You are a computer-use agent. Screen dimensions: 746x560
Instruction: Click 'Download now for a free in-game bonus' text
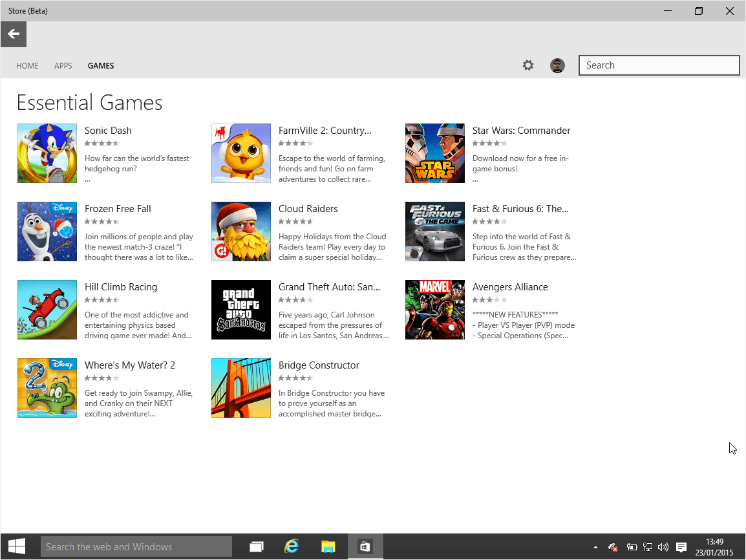[x=520, y=163]
